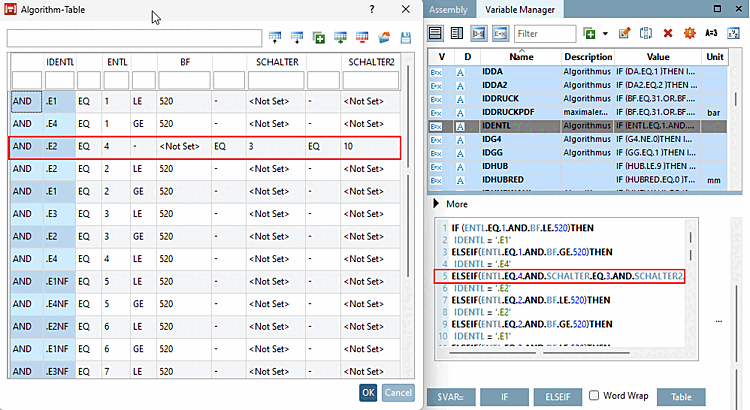750x410 pixels.
Task: Click the filter box under the SCHALTER column
Action: 276,80
